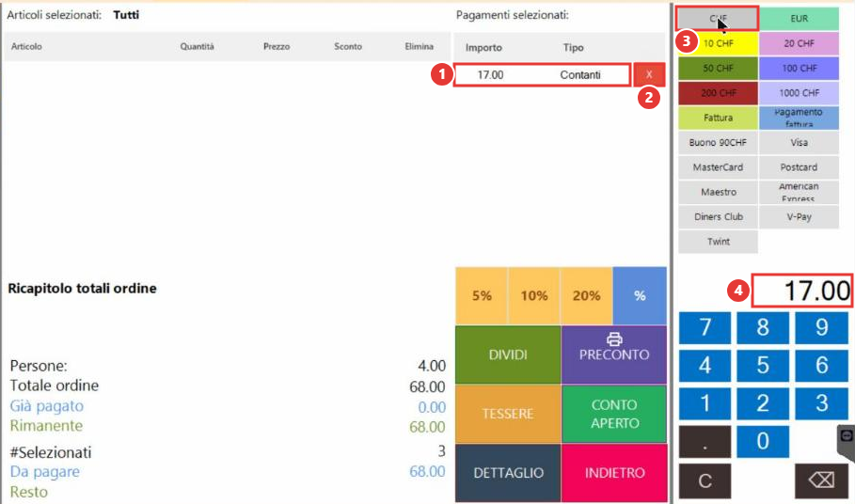Open custom percent discount button

pyautogui.click(x=640, y=296)
